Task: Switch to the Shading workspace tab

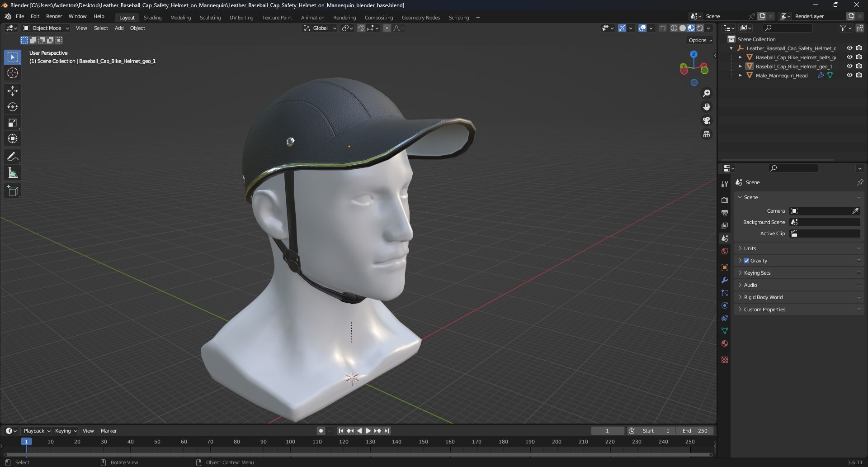Action: 152,18
